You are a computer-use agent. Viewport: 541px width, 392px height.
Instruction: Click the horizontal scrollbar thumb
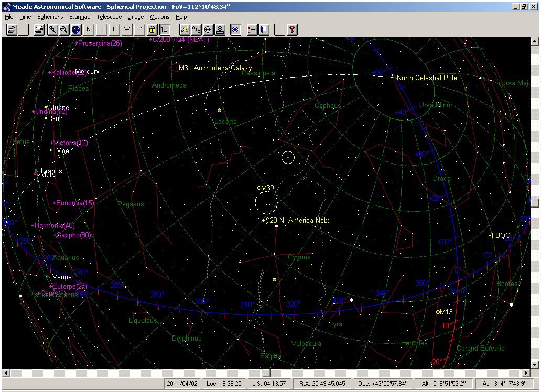(x=266, y=373)
